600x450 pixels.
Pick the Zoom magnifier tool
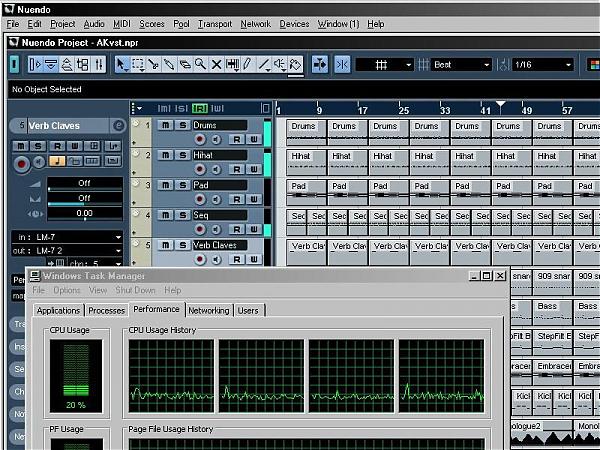pyautogui.click(x=201, y=64)
